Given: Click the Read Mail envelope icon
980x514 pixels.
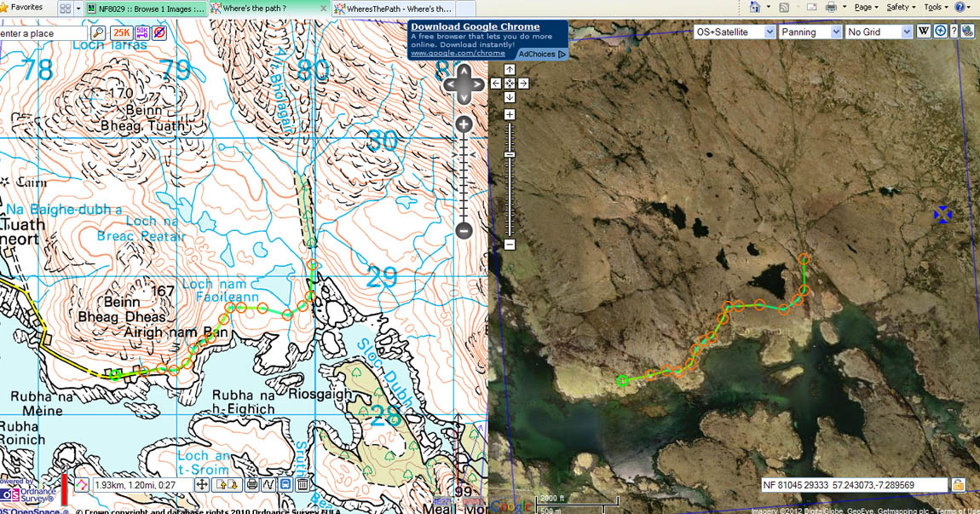Looking at the screenshot, I should click(x=812, y=7).
